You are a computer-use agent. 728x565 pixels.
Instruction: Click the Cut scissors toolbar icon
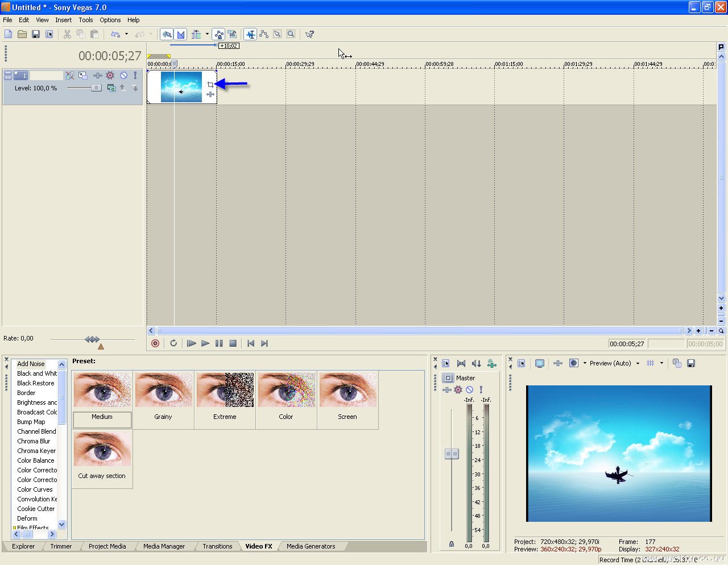67,34
